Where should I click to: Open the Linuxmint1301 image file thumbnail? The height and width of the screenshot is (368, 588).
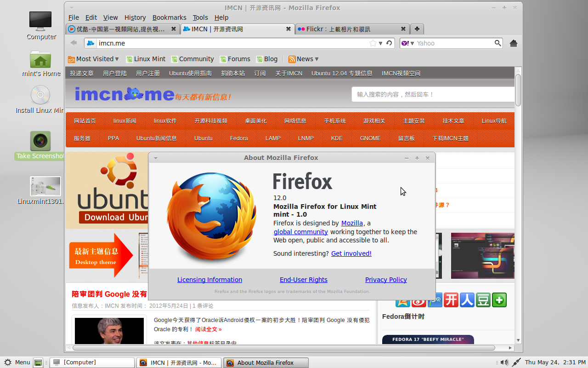pyautogui.click(x=45, y=186)
